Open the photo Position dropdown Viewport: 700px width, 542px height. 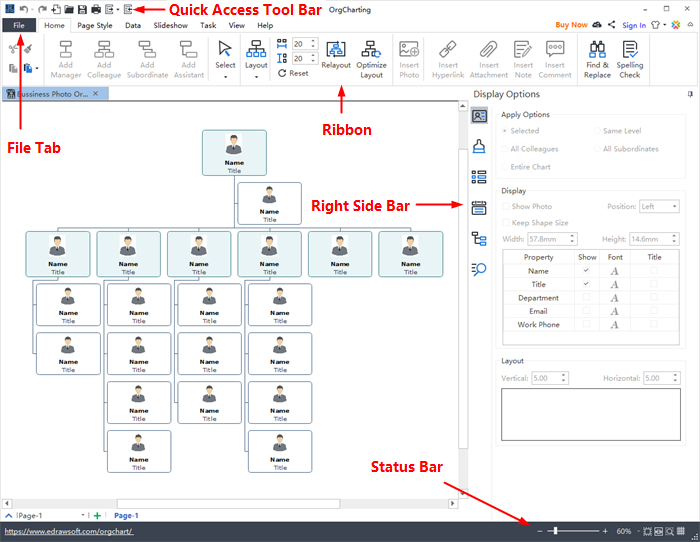coord(659,206)
